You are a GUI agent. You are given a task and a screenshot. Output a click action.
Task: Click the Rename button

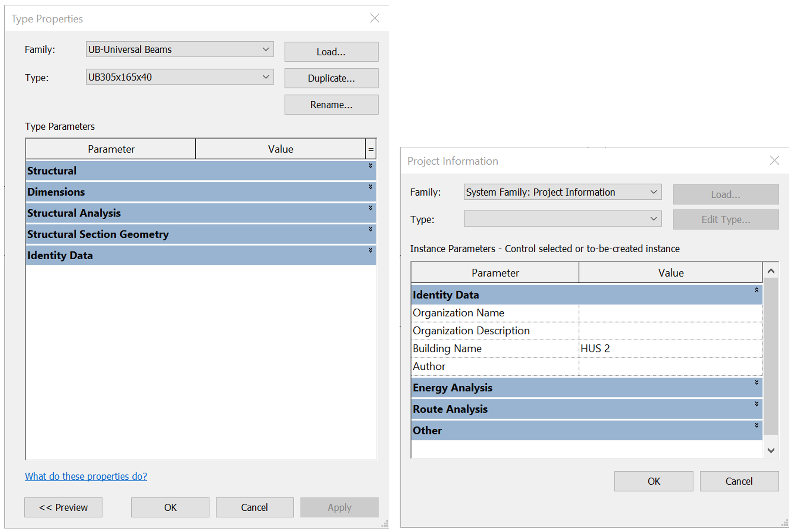(x=331, y=105)
